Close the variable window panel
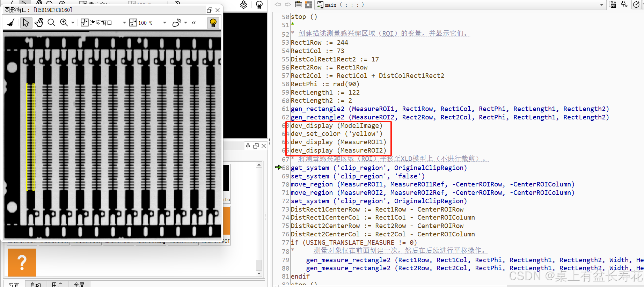Viewport: 644px width, 287px height. [264, 146]
